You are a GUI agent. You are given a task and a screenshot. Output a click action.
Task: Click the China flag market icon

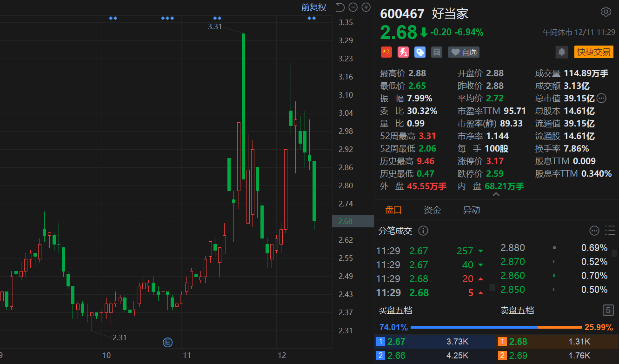click(386, 52)
